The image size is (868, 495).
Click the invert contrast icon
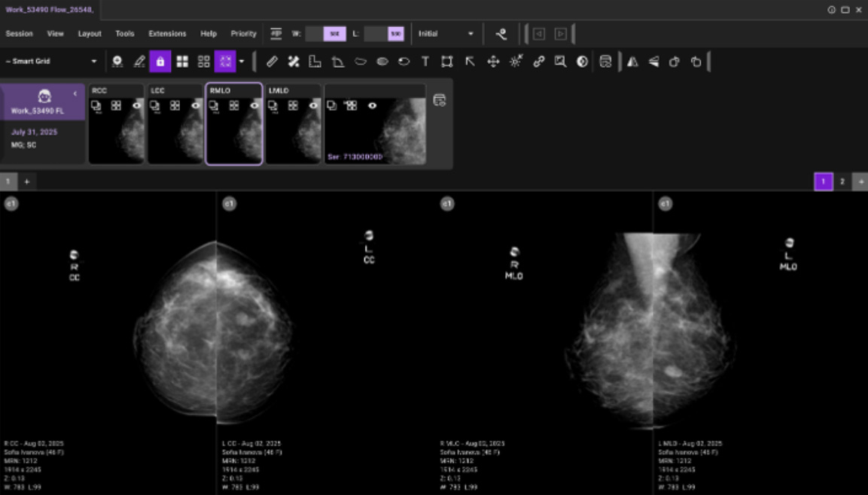coord(582,62)
